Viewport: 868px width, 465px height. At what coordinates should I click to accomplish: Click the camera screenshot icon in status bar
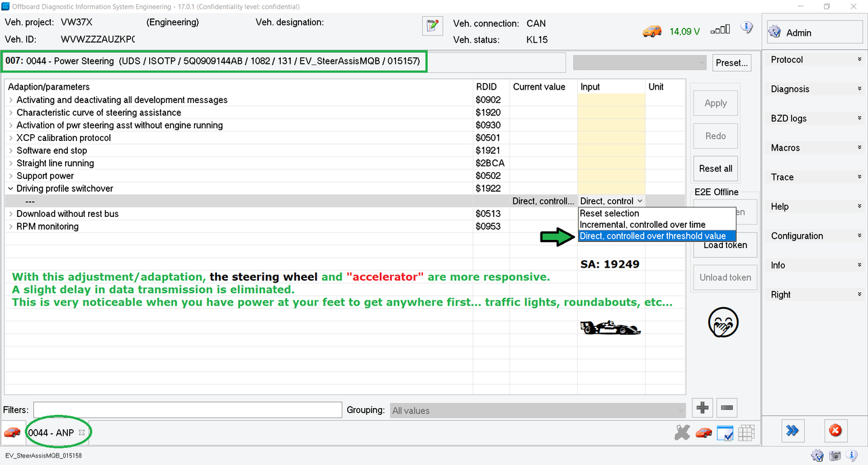(x=835, y=456)
